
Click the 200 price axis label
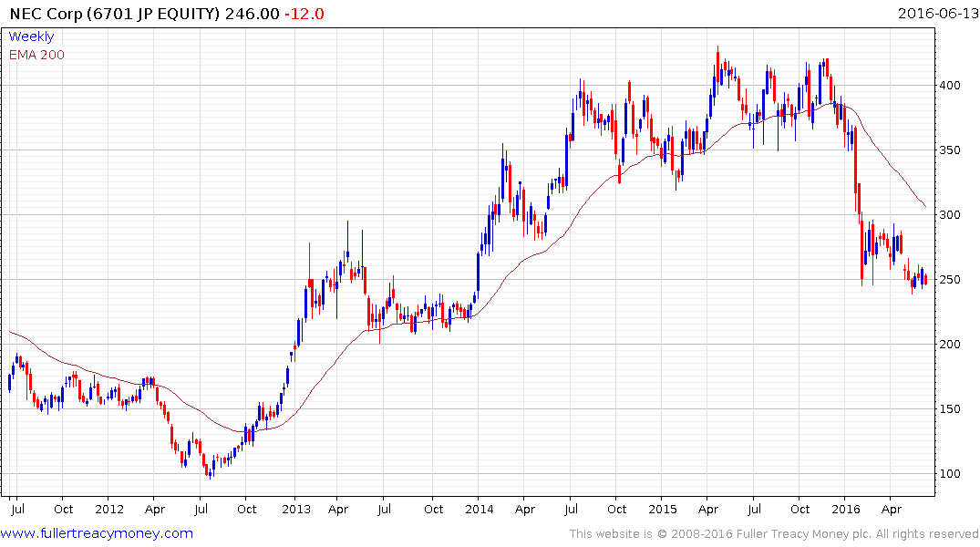click(x=950, y=344)
